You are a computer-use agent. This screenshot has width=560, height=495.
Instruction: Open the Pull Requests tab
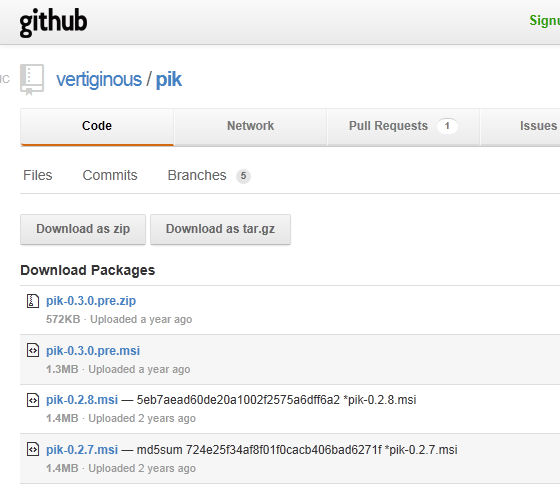pyautogui.click(x=403, y=127)
